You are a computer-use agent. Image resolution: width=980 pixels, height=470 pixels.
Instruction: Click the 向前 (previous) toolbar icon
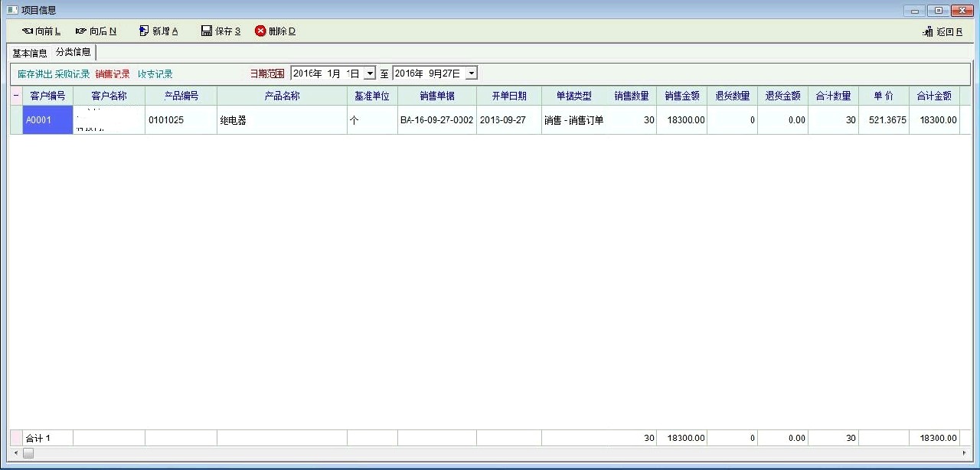coord(28,31)
